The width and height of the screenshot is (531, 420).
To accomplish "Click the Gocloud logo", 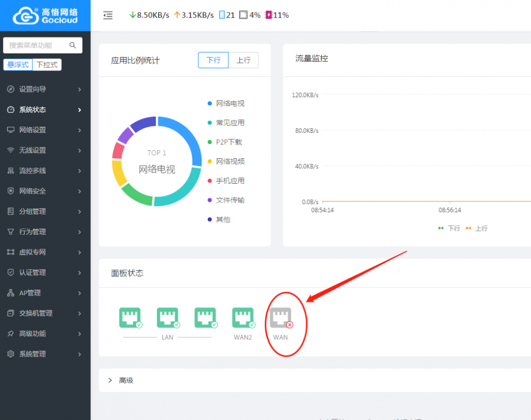I will (x=45, y=16).
